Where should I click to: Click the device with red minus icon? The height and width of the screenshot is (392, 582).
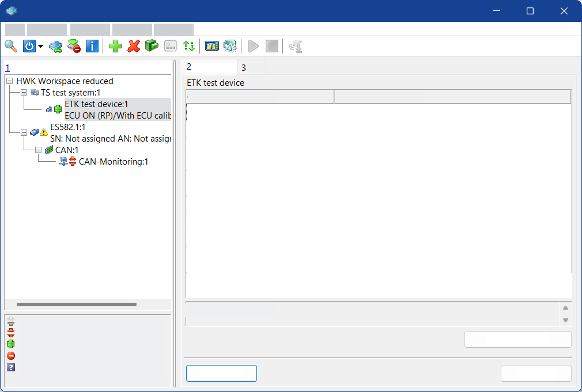point(74,46)
